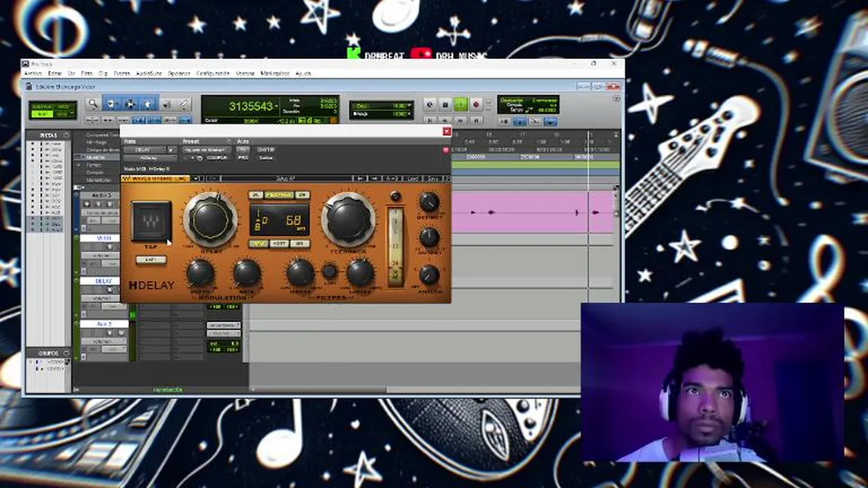The width and height of the screenshot is (868, 488).
Task: Open the Waves setup name field
Action: [x=285, y=178]
